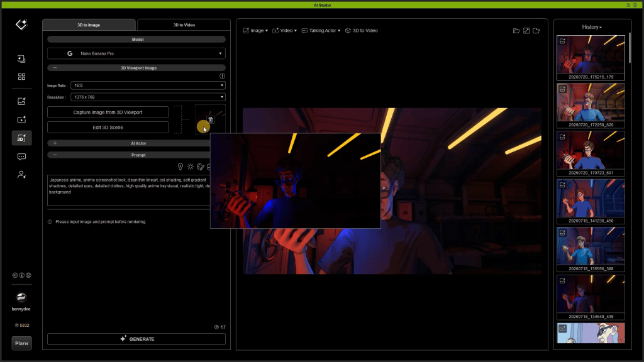Screen dimensions: 644x362
Task: Open the image import sidebar icon
Action: tap(21, 59)
